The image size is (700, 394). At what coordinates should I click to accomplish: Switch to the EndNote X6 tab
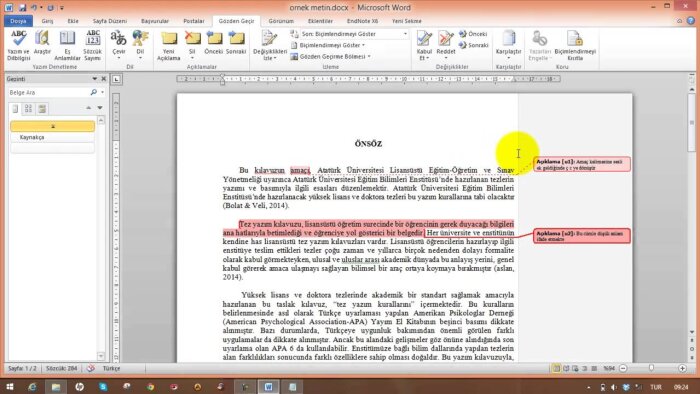click(362, 21)
